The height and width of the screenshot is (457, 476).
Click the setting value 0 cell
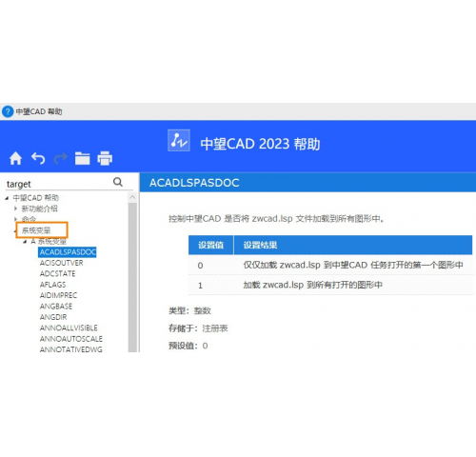tap(200, 266)
